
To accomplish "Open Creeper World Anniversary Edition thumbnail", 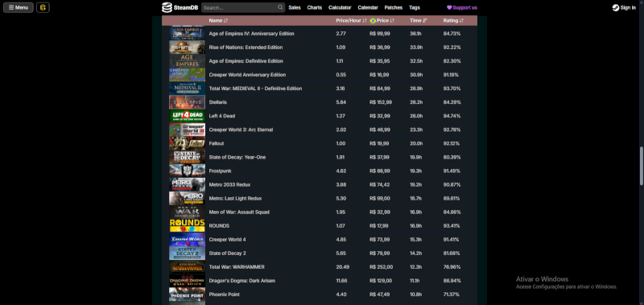I will coord(188,75).
